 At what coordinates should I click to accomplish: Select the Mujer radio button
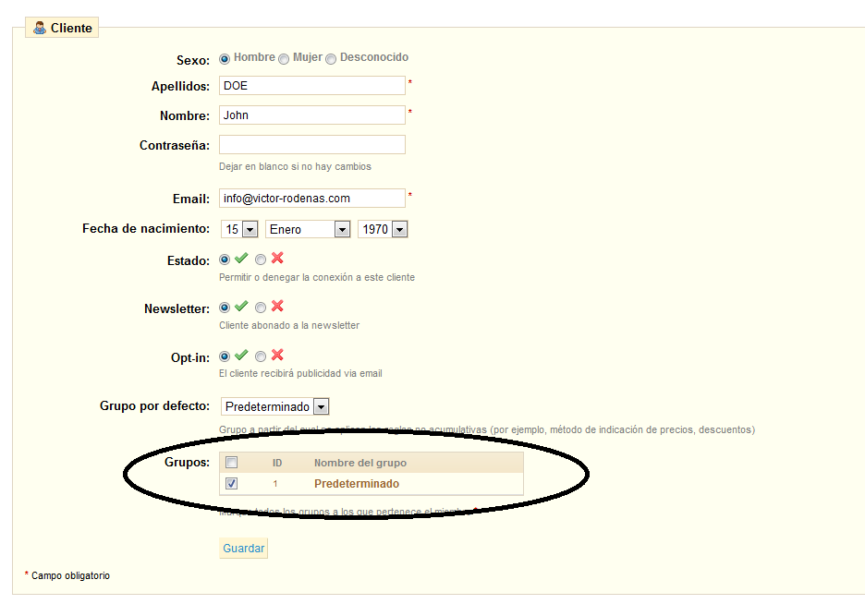point(284,59)
